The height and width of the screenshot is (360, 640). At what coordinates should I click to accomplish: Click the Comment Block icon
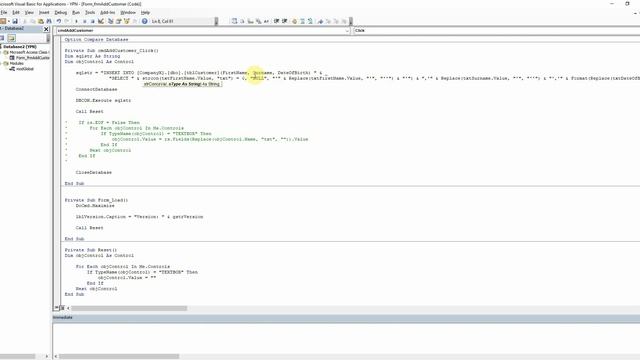pyautogui.click(x=302, y=21)
